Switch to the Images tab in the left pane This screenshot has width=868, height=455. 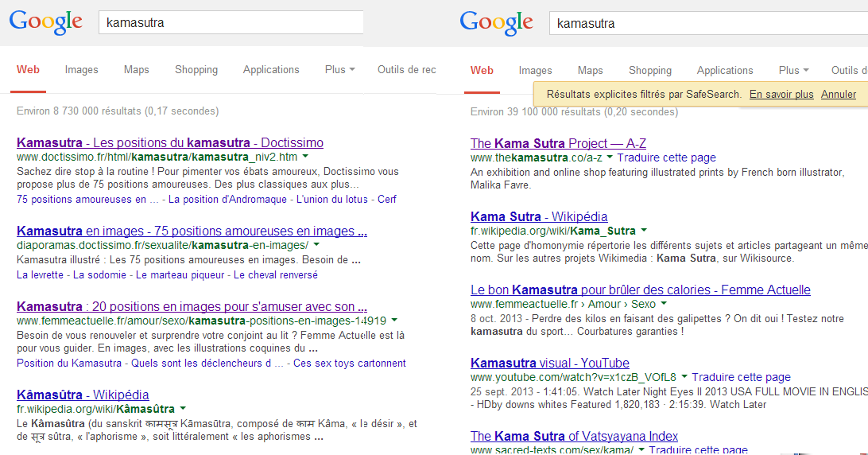click(x=81, y=70)
